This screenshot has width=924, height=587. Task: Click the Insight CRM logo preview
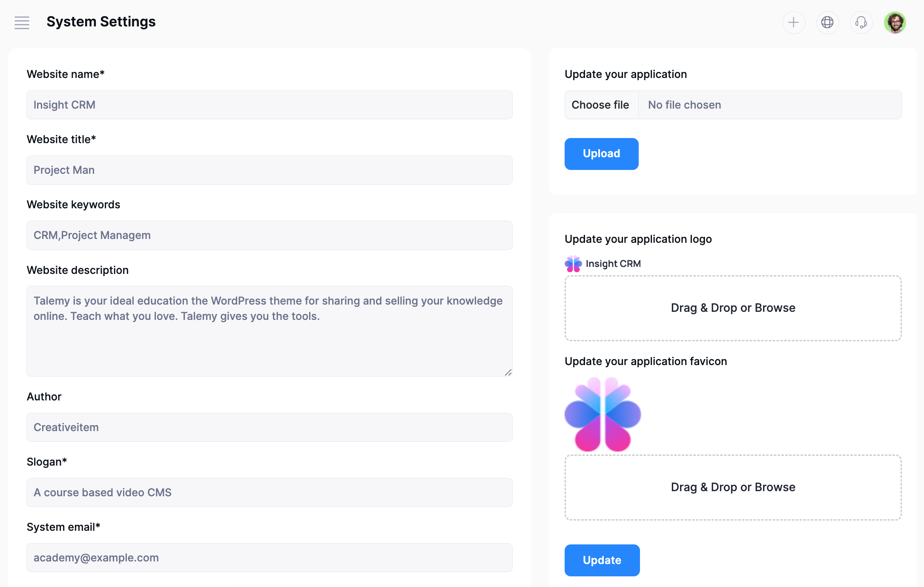[603, 264]
